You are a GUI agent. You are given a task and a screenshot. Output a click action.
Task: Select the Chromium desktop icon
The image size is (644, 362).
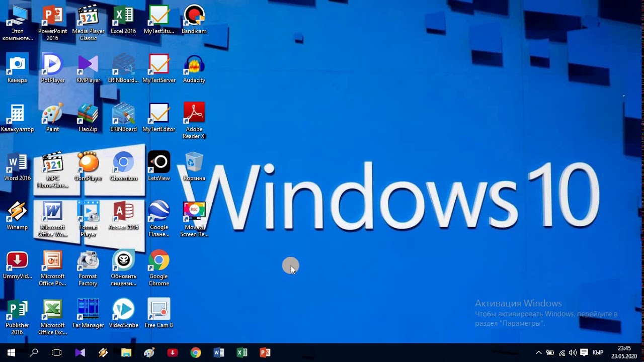(x=123, y=167)
